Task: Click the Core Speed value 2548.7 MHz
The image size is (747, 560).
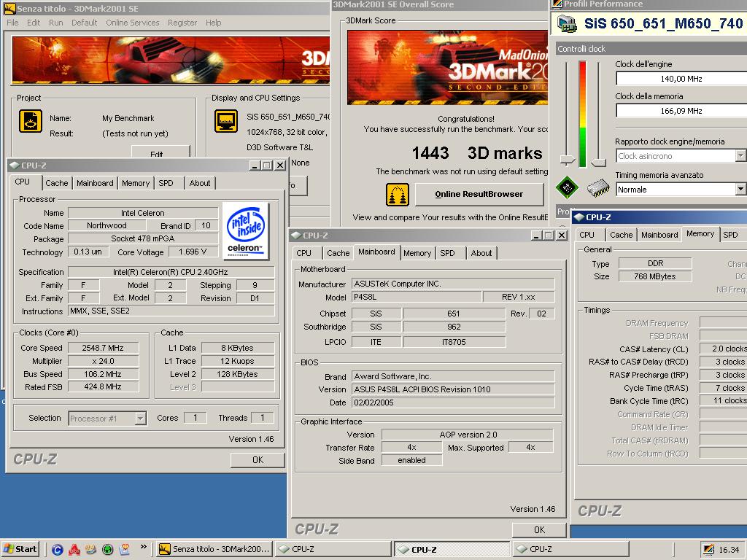Action: 103,348
